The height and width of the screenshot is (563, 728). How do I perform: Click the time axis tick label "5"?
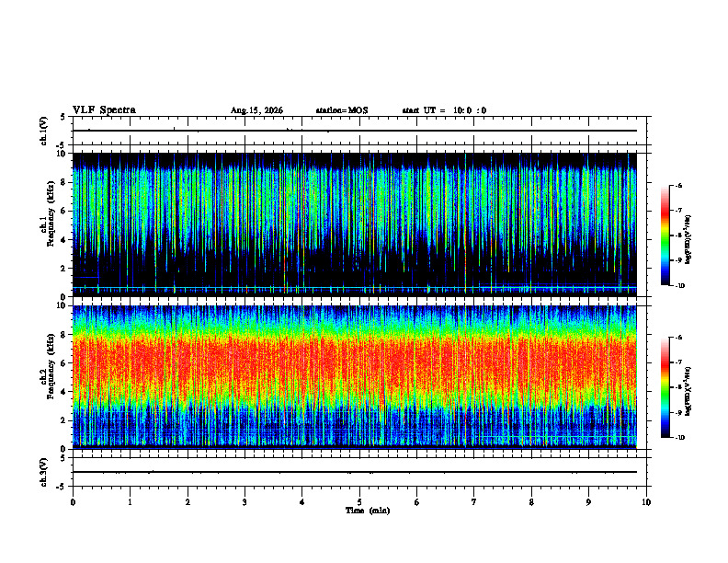click(x=359, y=502)
